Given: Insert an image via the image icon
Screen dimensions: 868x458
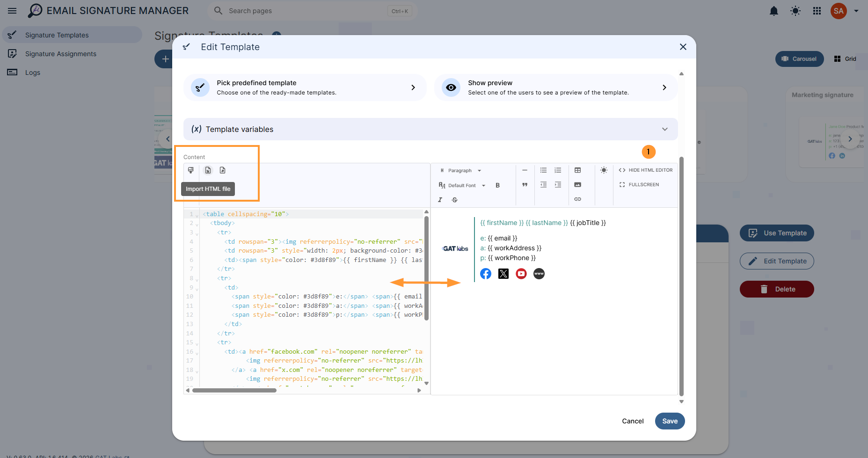Looking at the screenshot, I should 578,185.
